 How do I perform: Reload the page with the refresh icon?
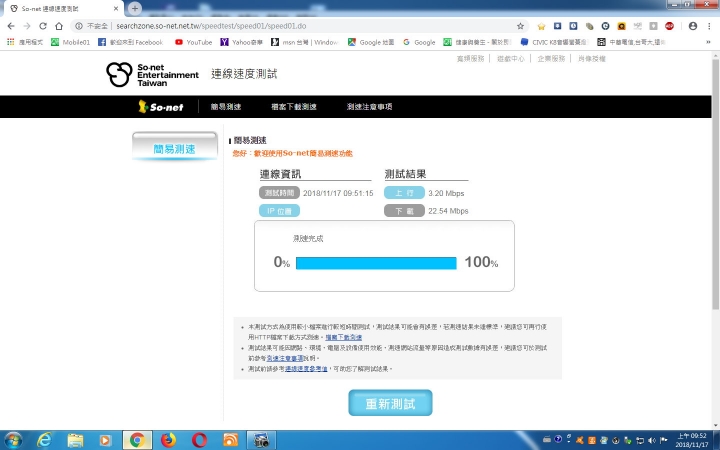(43, 26)
